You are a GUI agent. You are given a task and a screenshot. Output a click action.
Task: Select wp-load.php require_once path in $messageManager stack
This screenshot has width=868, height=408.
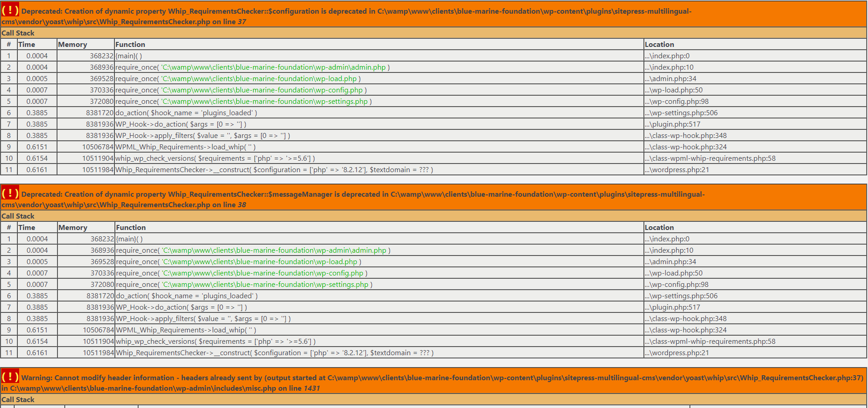click(260, 261)
